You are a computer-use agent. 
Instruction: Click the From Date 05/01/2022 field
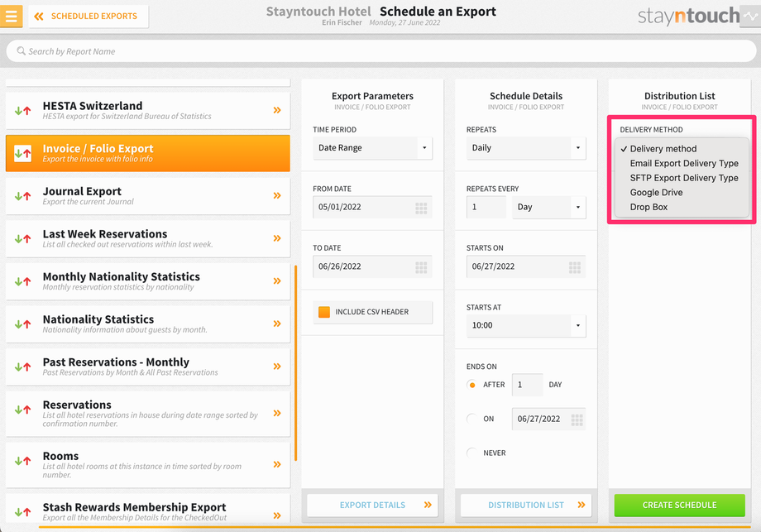pyautogui.click(x=372, y=208)
